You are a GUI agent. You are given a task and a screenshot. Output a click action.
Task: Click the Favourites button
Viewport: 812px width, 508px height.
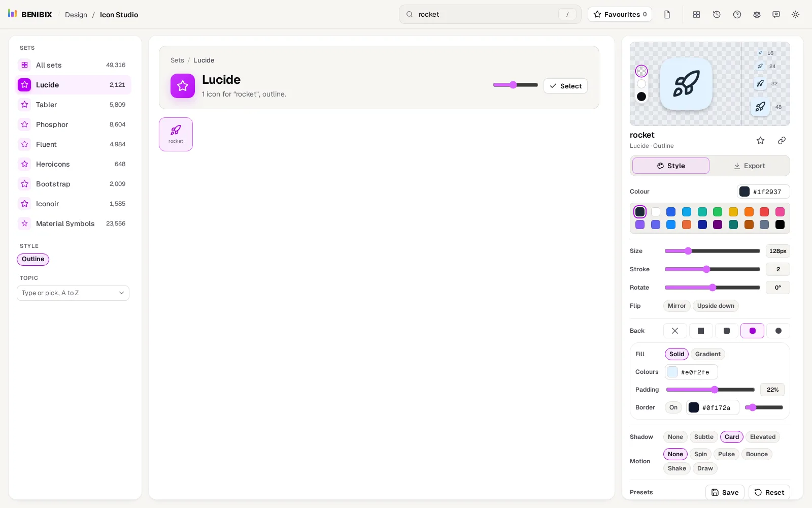point(620,14)
